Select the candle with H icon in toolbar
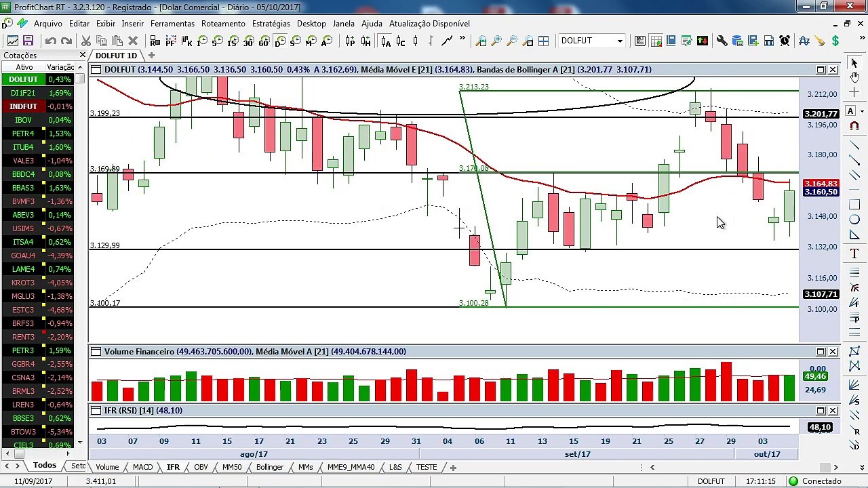This screenshot has height=488, width=868. [366, 41]
